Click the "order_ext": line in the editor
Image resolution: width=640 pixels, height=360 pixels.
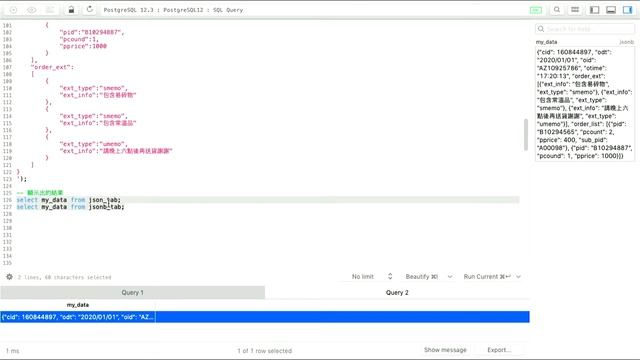click(x=52, y=67)
